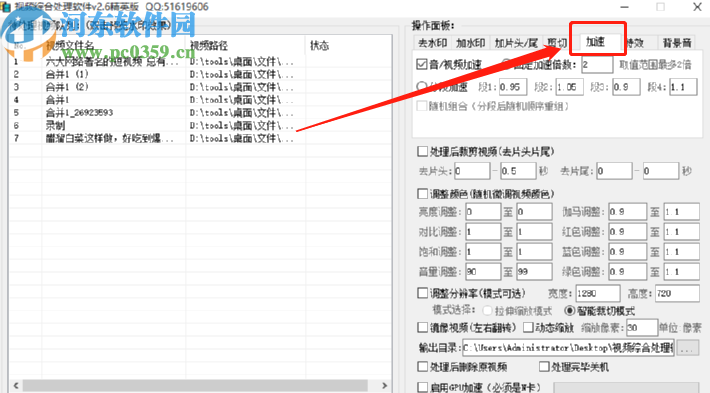710x393 pixels.
Task: Click the browse button beside 输出目录
Action: coord(688,348)
